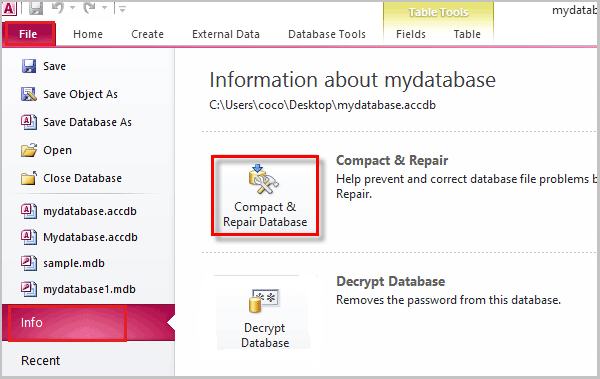Click the Decrypt Database button
The image size is (600, 379).
coord(265,314)
